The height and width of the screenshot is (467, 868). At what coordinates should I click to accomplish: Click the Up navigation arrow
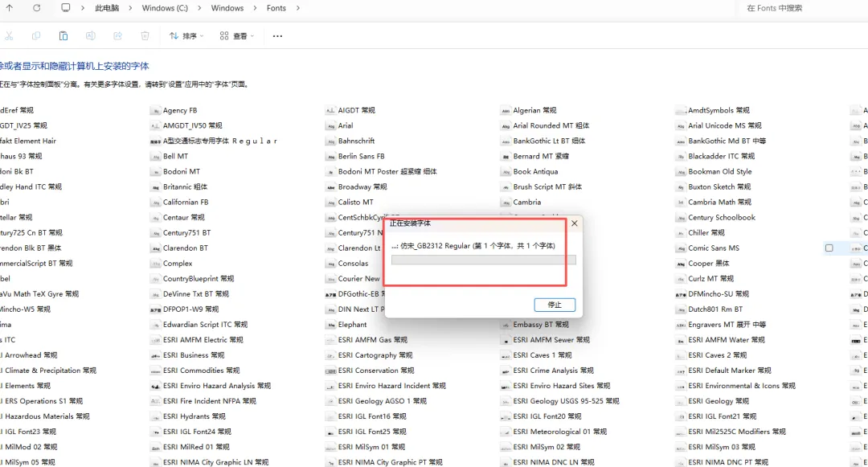coord(10,8)
